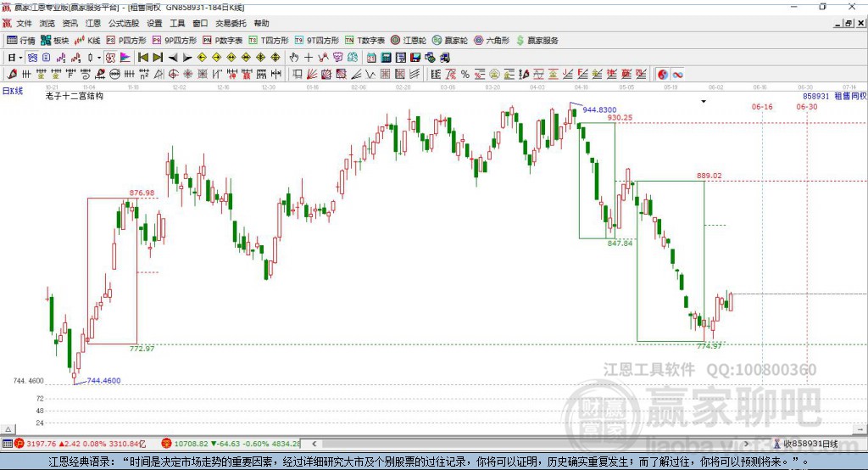Select the zigzag wave line tool

pos(370,75)
